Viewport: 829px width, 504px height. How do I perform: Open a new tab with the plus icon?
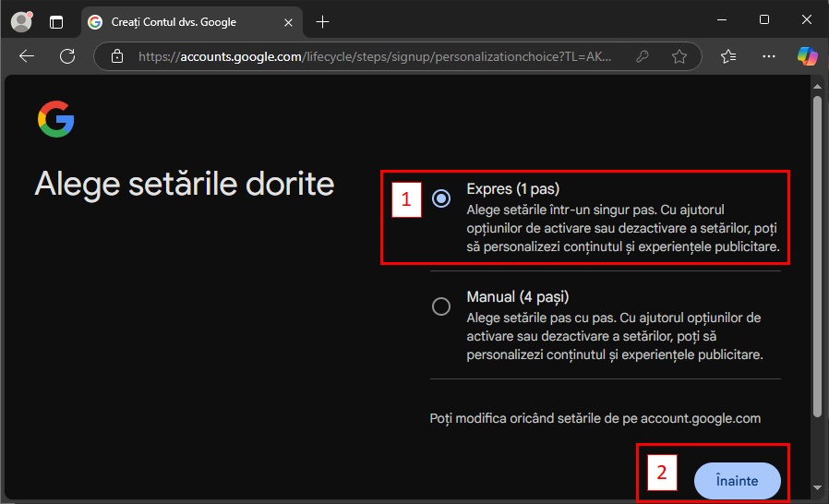[322, 21]
